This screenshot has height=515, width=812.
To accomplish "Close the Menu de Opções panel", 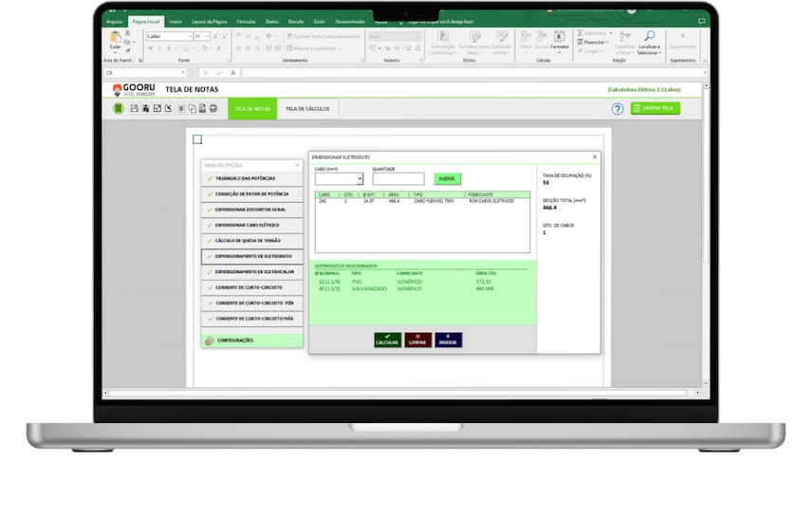I will click(x=297, y=165).
